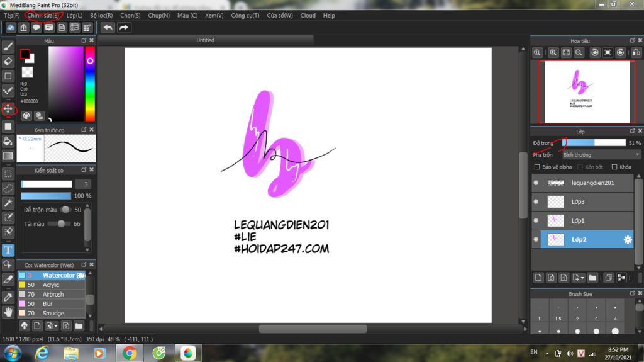
Task: Undock the Xem trước cọ panel
Action: (x=84, y=129)
